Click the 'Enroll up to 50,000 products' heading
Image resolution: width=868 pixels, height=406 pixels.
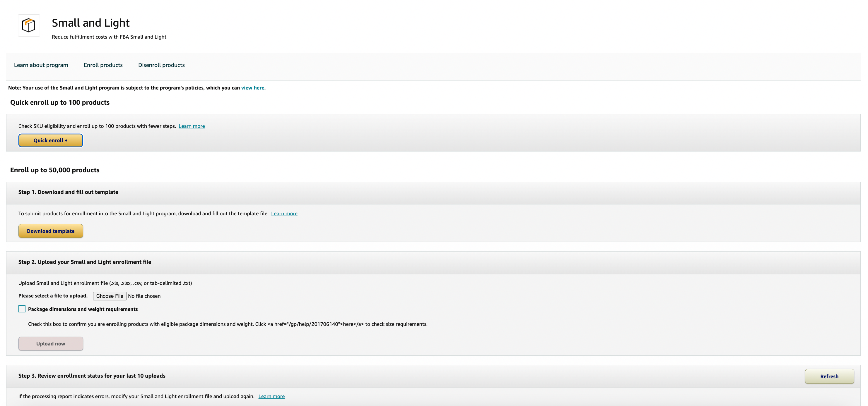(55, 170)
